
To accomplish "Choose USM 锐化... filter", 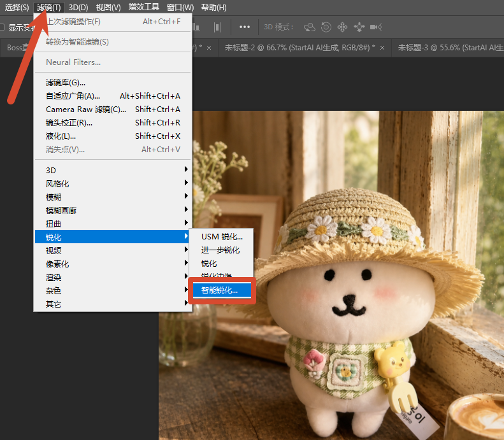I will pyautogui.click(x=222, y=237).
